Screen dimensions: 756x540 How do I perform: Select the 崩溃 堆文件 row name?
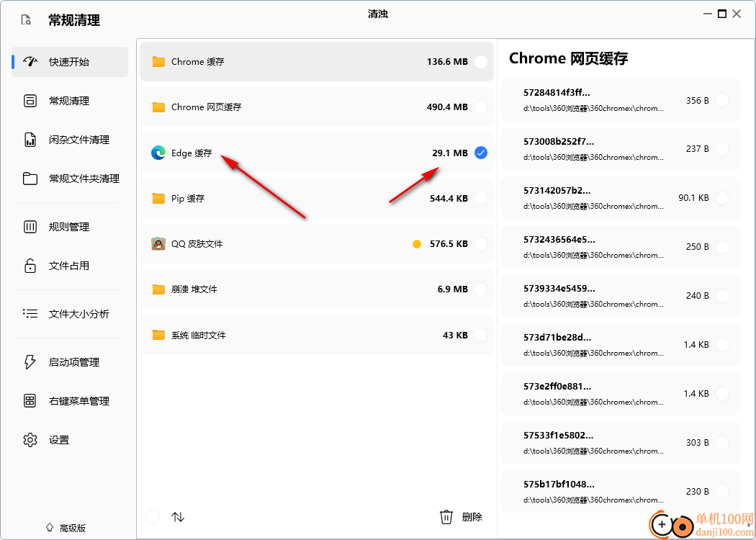point(194,289)
